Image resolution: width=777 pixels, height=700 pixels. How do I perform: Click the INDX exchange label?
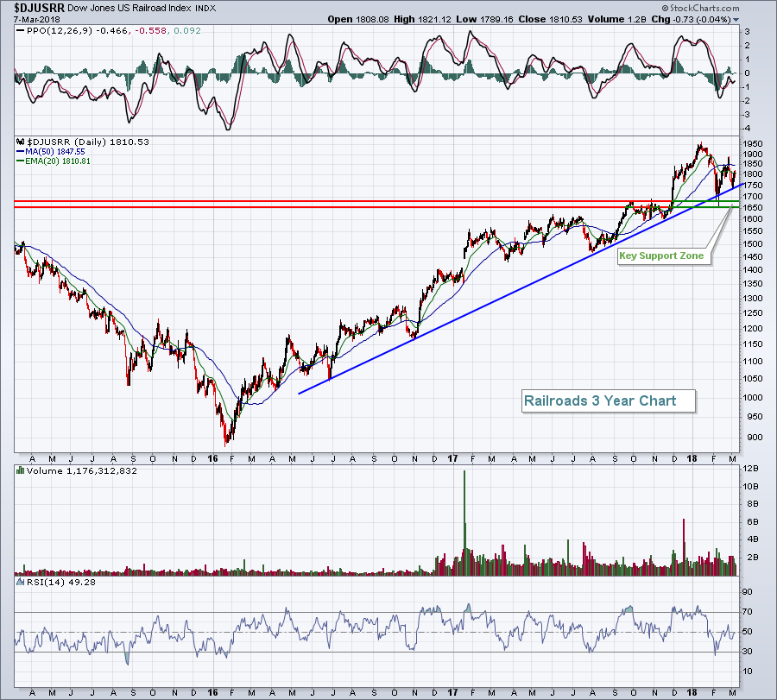pos(205,9)
